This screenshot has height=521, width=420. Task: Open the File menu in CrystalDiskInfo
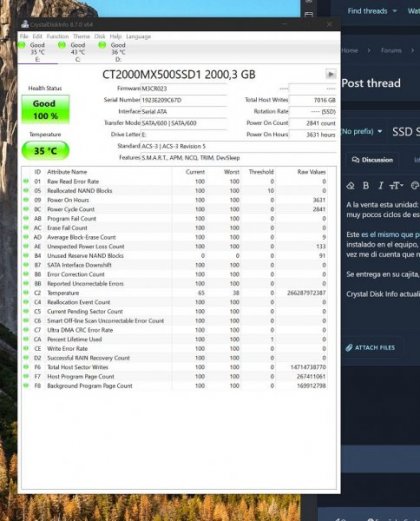point(24,36)
